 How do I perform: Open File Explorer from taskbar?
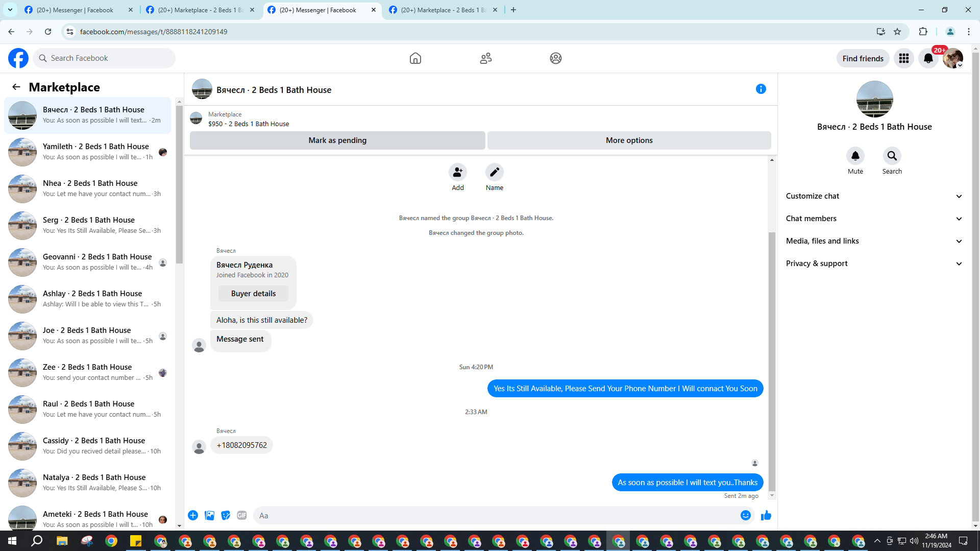62,541
